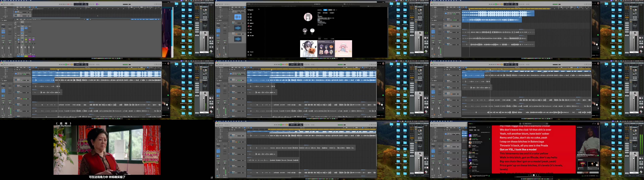644x180 pixels.
Task: Open the Threads link in Instagram's sidebar
Action: tap(250, 52)
